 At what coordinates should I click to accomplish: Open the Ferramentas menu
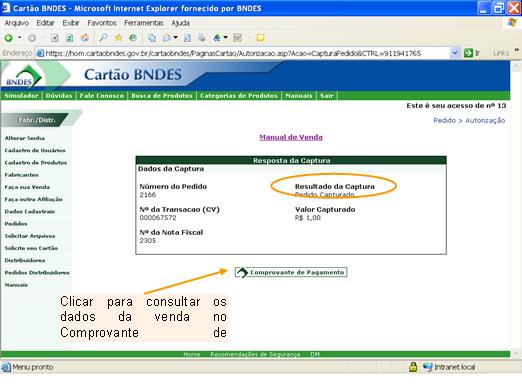(x=144, y=23)
